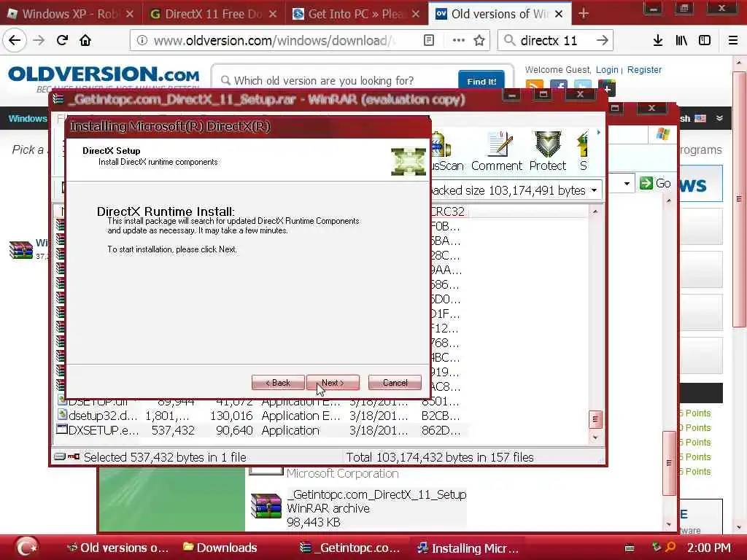Bookmark this page with star icon
The width and height of the screenshot is (747, 560).
click(479, 41)
